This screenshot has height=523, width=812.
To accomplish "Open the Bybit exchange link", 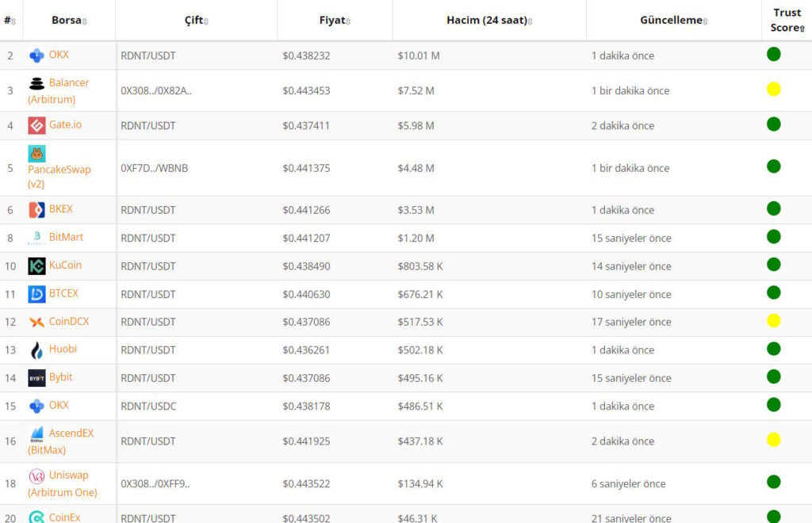I will (60, 376).
